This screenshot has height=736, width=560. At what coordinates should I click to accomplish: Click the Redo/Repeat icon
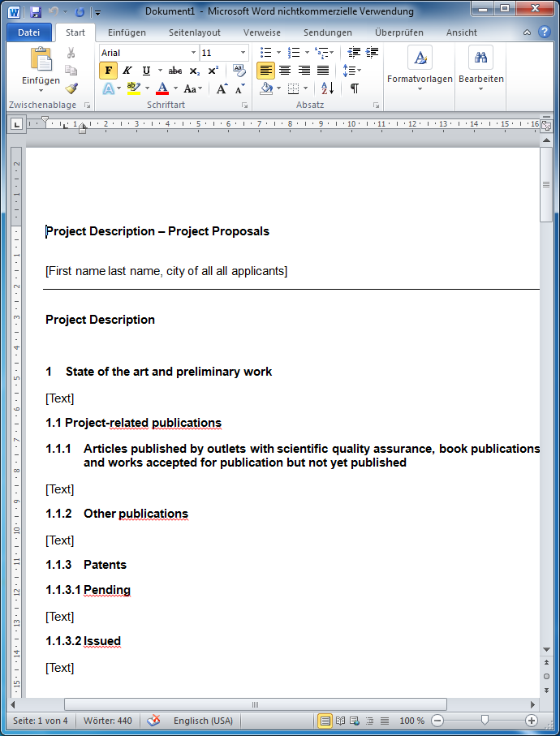[80, 11]
